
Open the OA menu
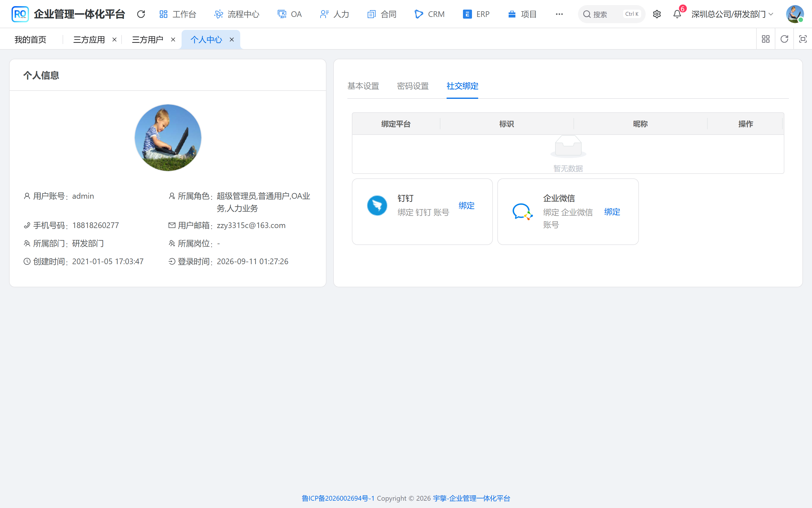[x=290, y=14]
